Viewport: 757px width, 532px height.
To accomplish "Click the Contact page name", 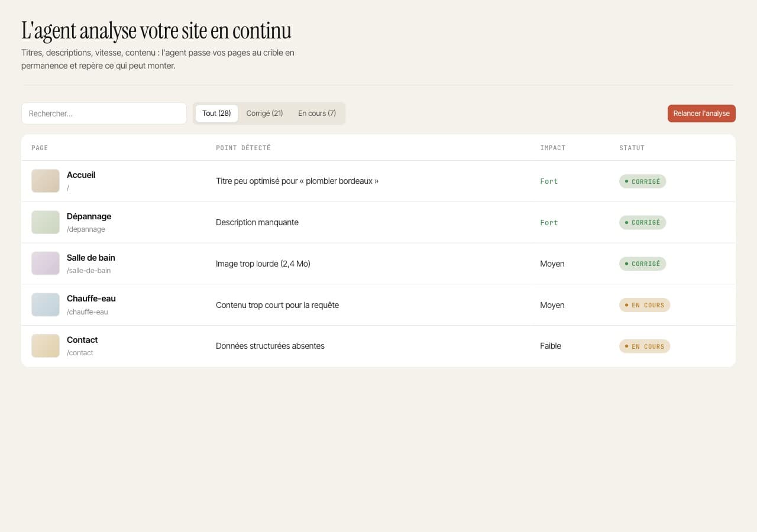I will 82,340.
